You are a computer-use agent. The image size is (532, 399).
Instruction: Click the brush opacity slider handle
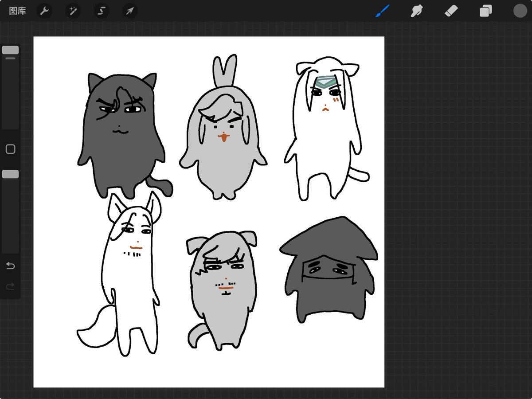click(10, 174)
